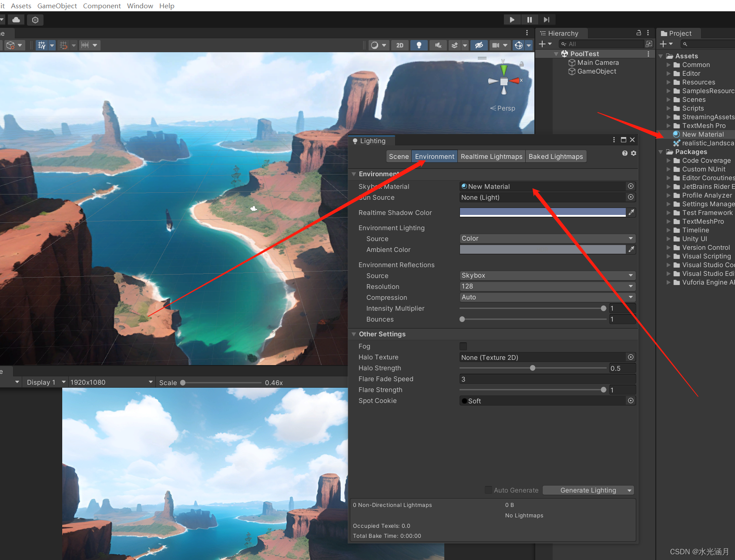Open Gizmos dropdown arrow
The width and height of the screenshot is (735, 560).
click(x=529, y=45)
